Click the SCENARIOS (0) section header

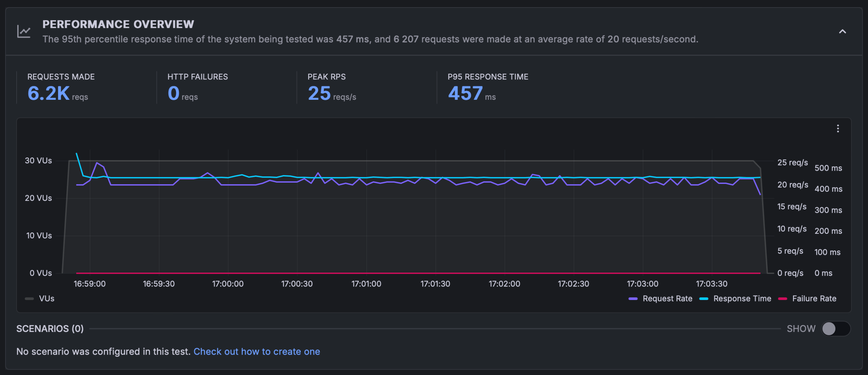click(50, 329)
